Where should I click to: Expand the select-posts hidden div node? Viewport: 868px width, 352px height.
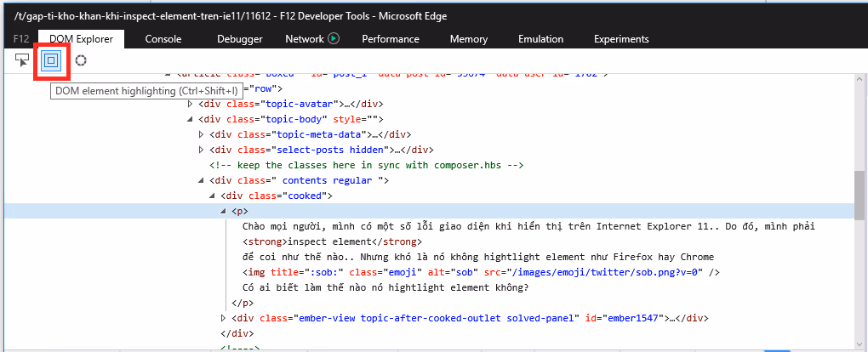click(202, 150)
